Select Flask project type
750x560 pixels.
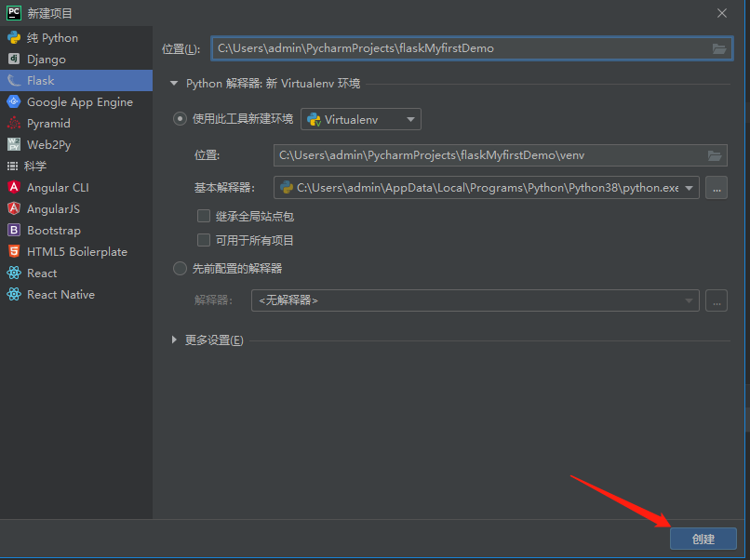(x=76, y=80)
